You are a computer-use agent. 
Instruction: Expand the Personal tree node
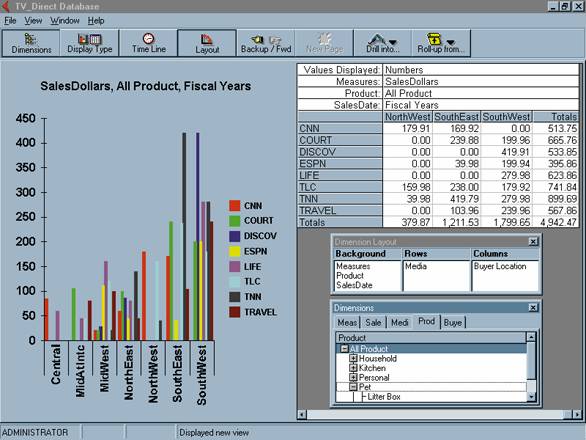point(353,378)
